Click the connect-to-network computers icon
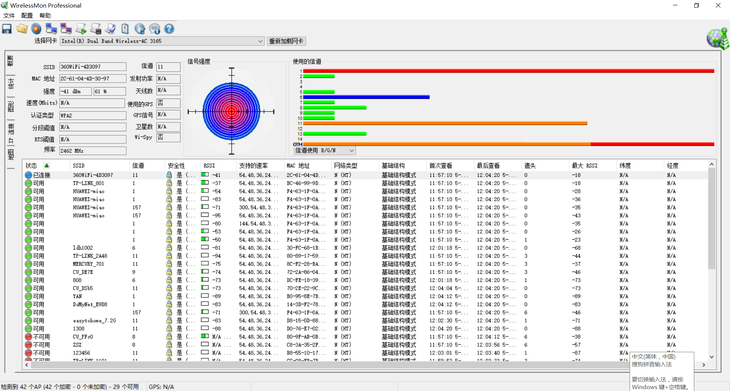Viewport: 730px width, 391px height. (x=51, y=29)
